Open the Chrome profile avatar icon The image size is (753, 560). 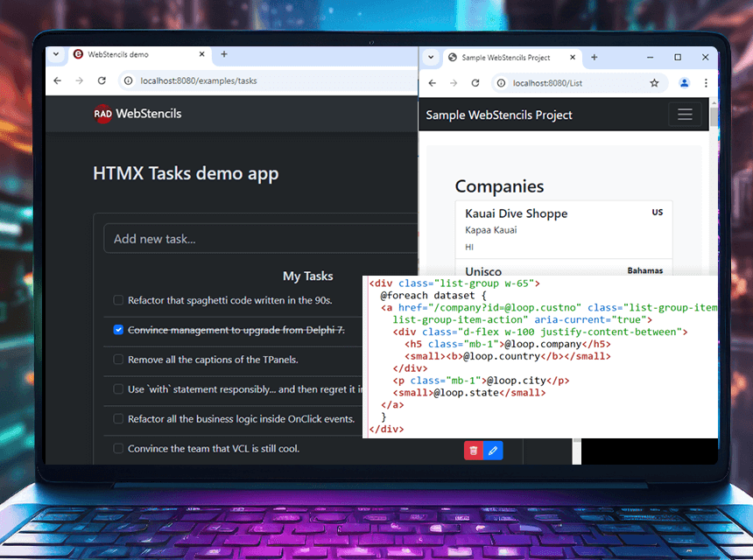point(684,83)
